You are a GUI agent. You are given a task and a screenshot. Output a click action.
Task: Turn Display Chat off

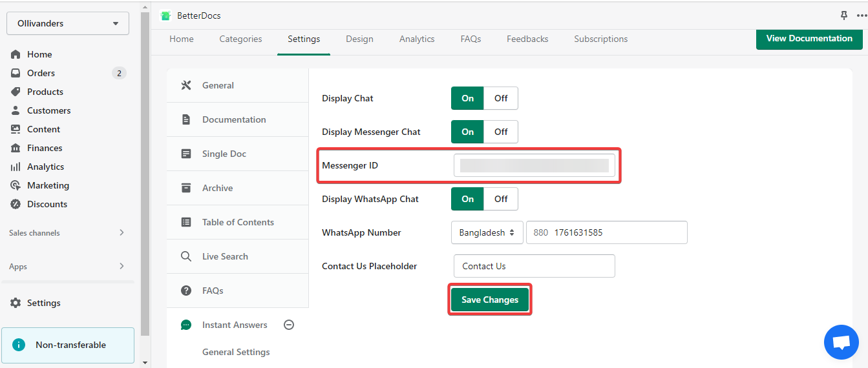coord(501,98)
